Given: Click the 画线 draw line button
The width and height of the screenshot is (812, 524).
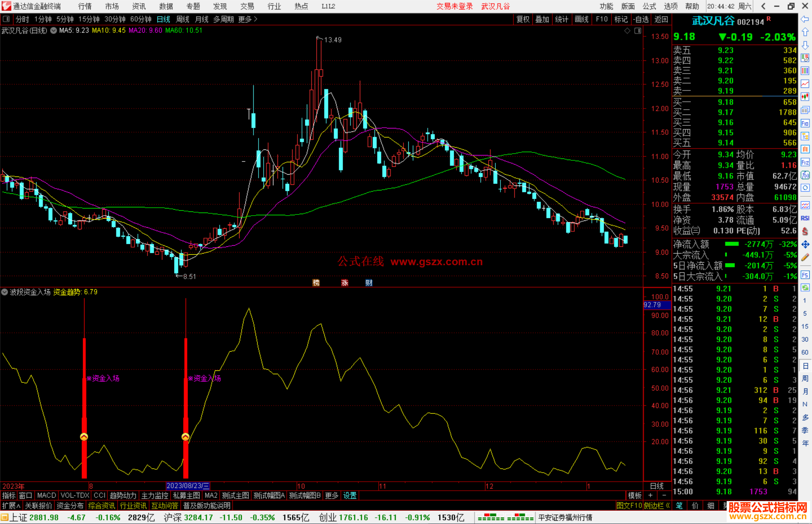Looking at the screenshot, I should (581, 19).
